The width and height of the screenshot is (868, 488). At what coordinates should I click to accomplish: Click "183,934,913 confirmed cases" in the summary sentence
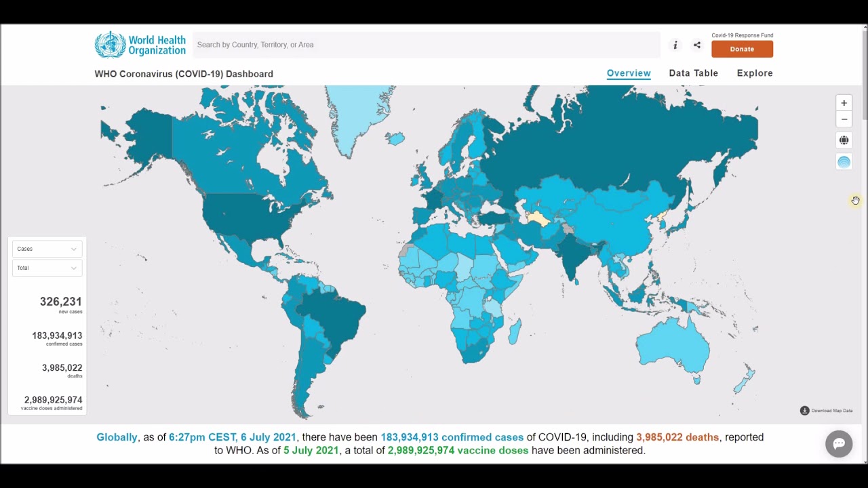[x=452, y=437]
